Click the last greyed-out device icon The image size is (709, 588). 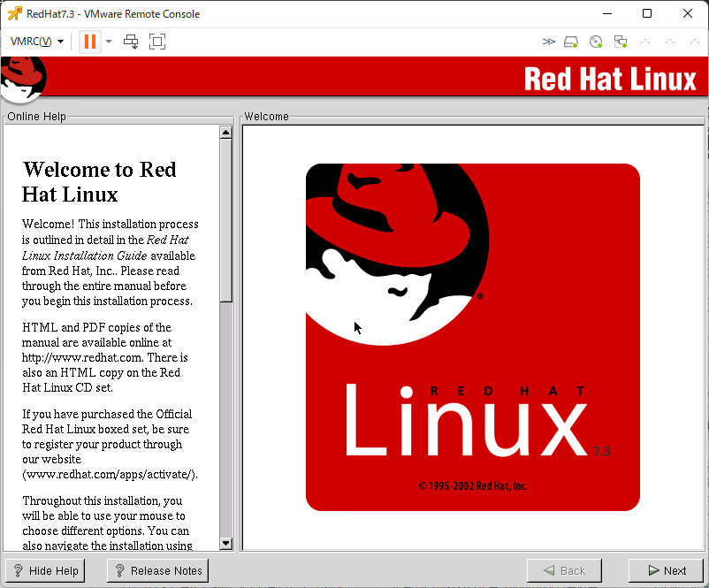[x=695, y=42]
